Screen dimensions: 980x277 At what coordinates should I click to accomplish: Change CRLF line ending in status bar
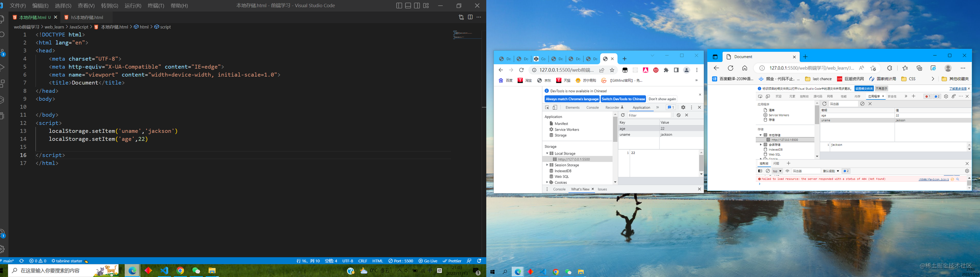(363, 261)
